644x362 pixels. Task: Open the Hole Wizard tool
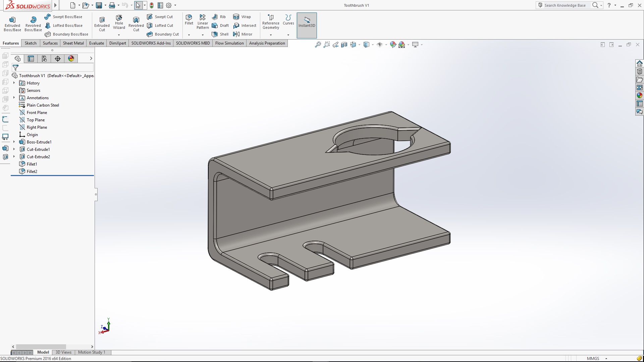(x=119, y=22)
